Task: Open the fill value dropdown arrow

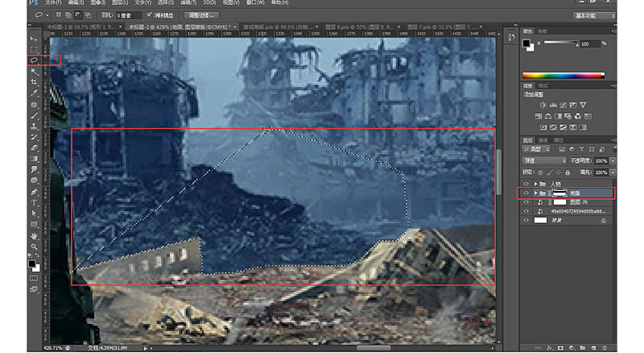Action: point(613,172)
